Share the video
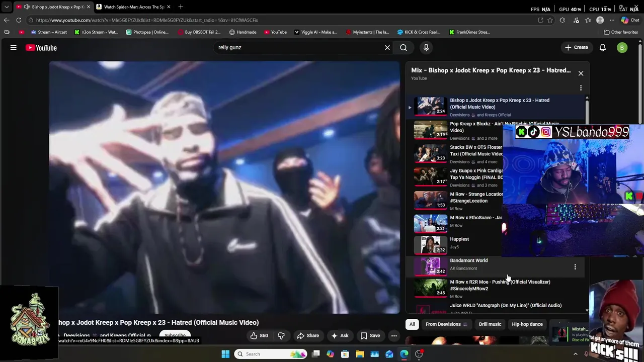 [x=308, y=335]
